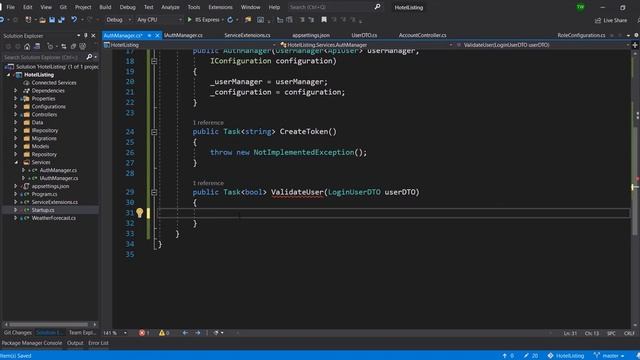Click the '1 reference' link above CreateToken
640x360 pixels.
point(208,123)
